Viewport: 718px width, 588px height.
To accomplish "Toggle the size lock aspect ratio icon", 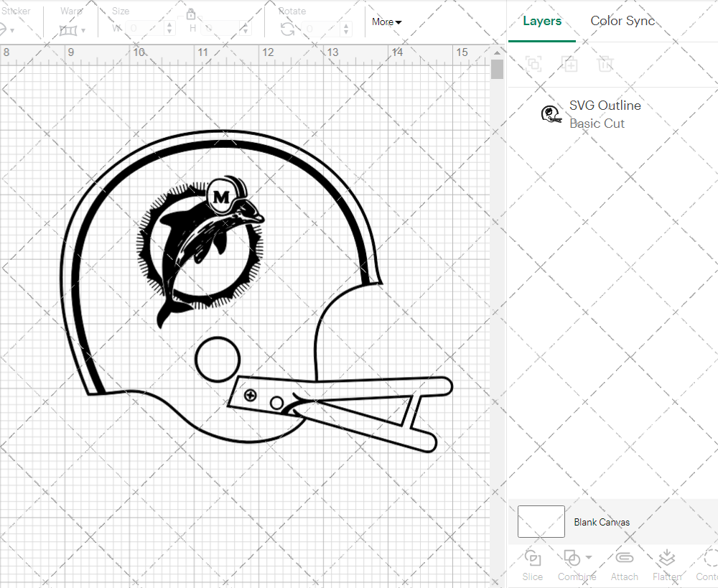I will coord(191,14).
